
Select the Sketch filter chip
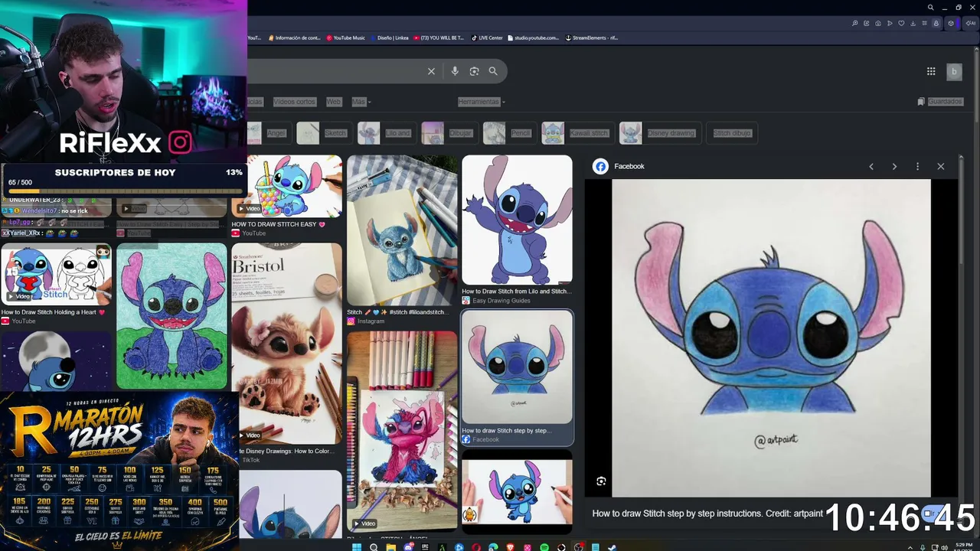(x=325, y=133)
